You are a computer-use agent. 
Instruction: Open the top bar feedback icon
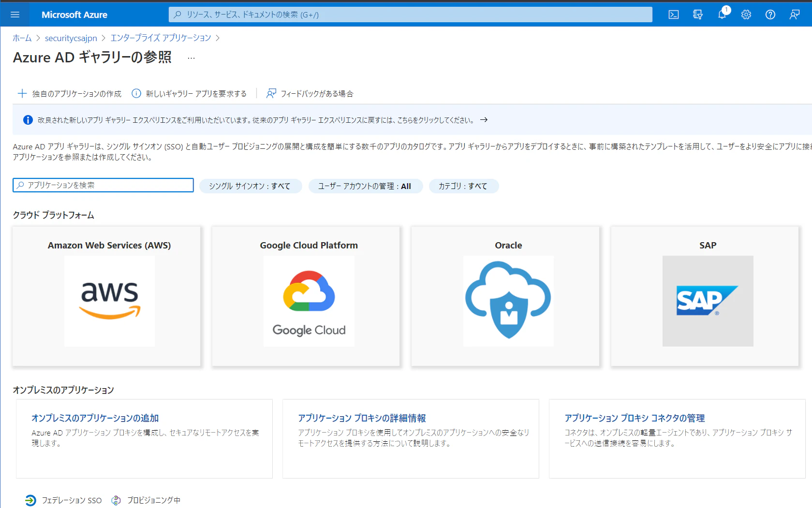click(x=795, y=15)
